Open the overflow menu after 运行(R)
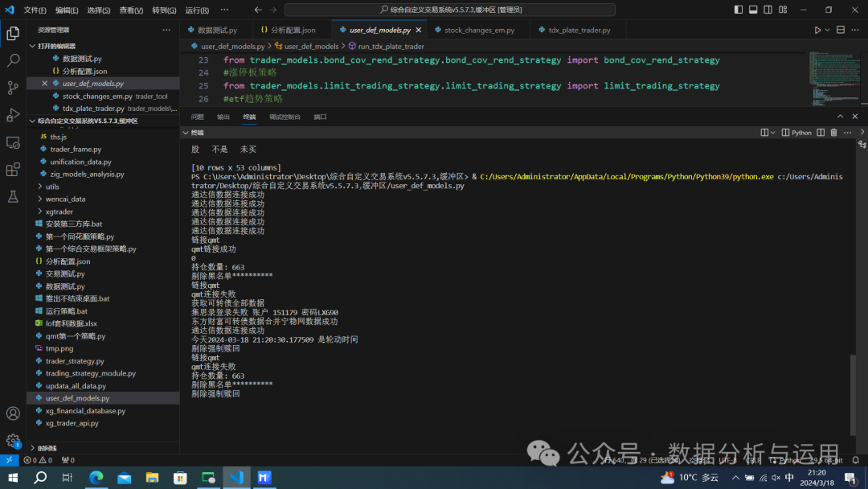The width and height of the screenshot is (868, 489). coord(224,10)
